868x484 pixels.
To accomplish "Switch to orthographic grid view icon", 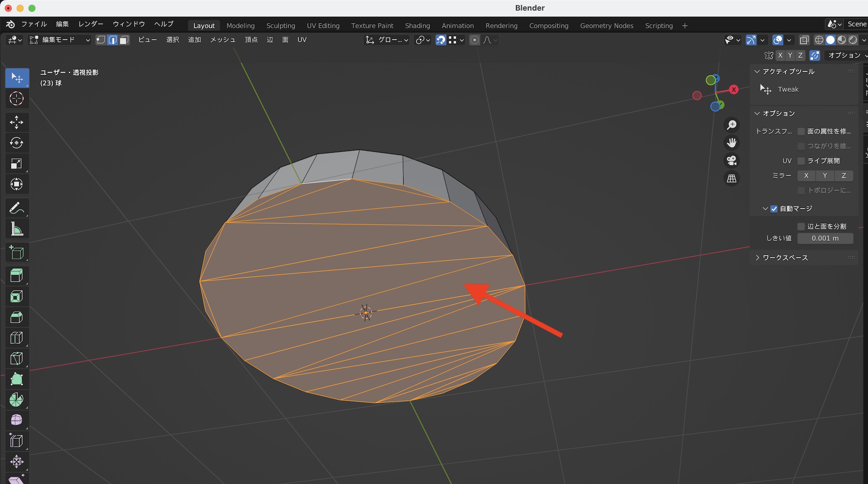I will pyautogui.click(x=732, y=178).
